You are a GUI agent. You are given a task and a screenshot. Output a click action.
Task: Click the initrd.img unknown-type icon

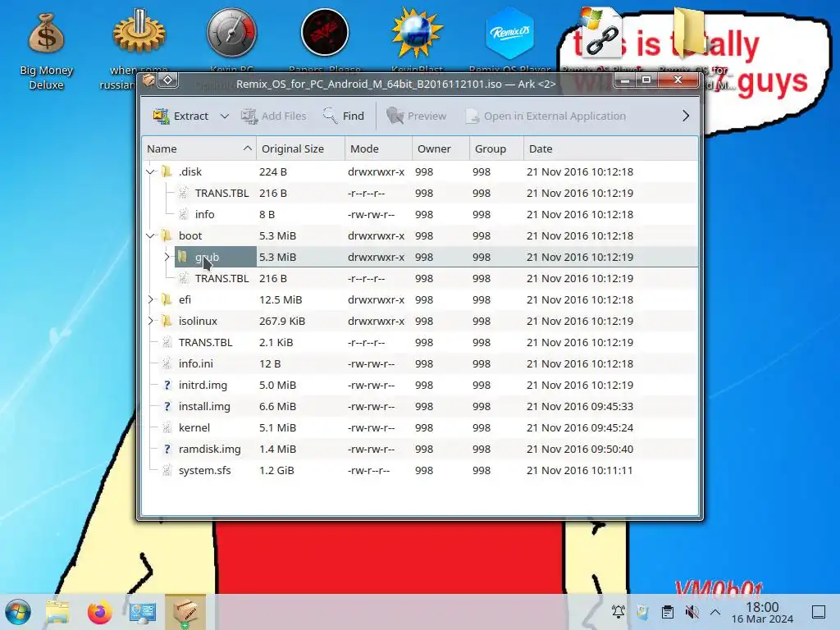167,386
